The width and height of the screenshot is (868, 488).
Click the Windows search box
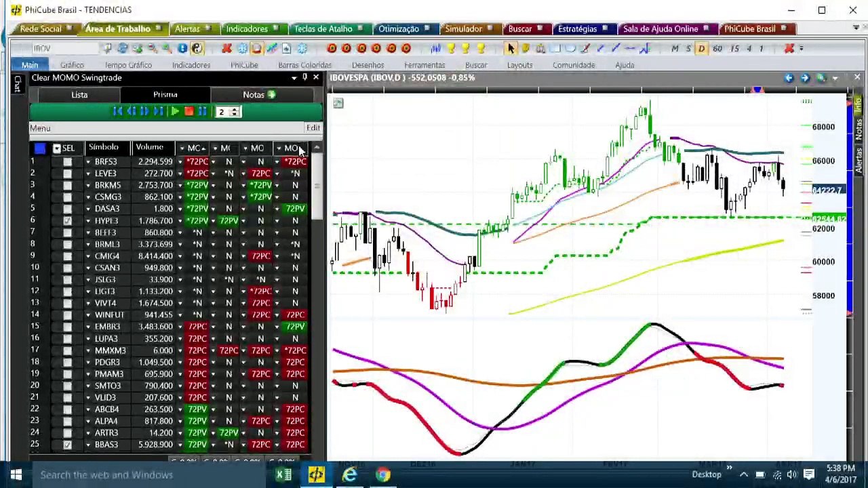click(149, 474)
